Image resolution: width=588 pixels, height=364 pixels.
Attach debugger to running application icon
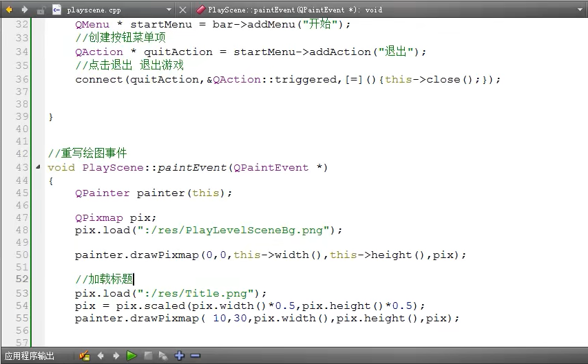163,355
